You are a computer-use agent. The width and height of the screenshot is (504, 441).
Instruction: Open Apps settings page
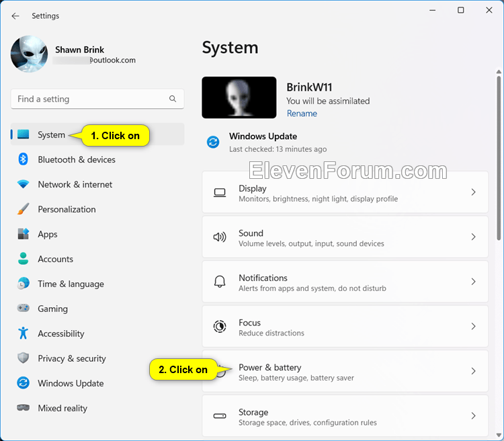[x=97, y=234]
